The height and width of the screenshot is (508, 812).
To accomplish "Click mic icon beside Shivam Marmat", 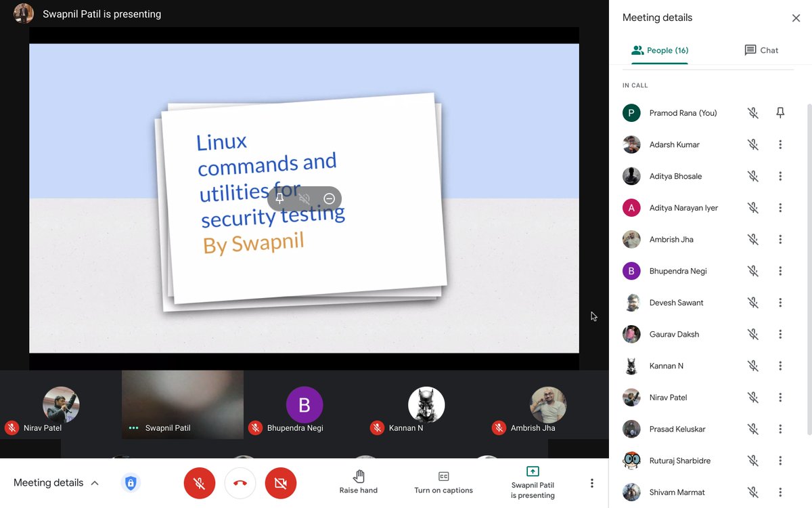I will pyautogui.click(x=752, y=492).
